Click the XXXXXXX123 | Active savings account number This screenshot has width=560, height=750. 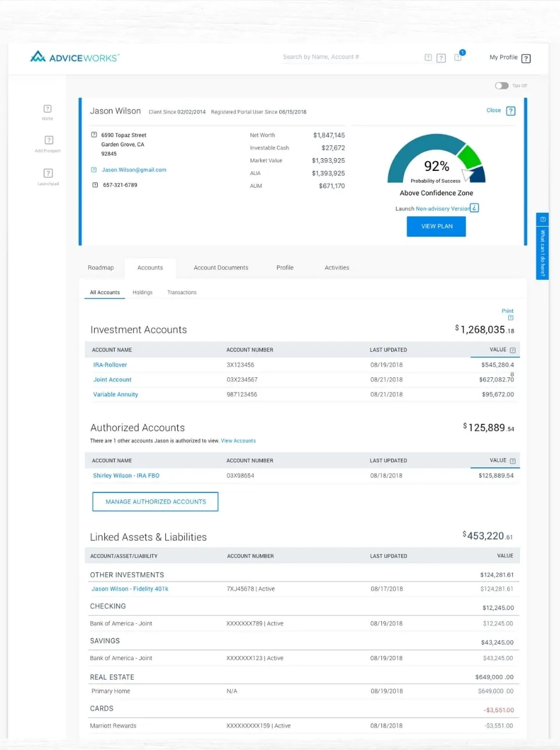(255, 658)
